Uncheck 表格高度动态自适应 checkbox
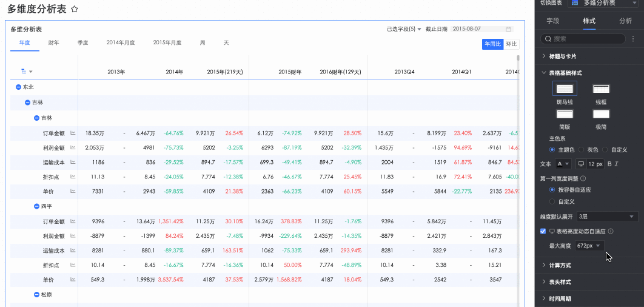Viewport: 644px width, 307px height. pos(543,231)
